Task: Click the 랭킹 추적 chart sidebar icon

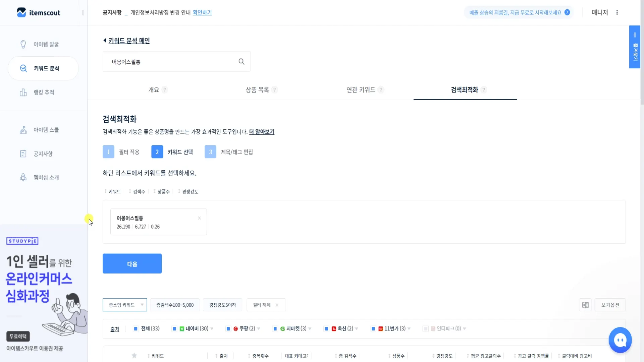Action: 23,92
